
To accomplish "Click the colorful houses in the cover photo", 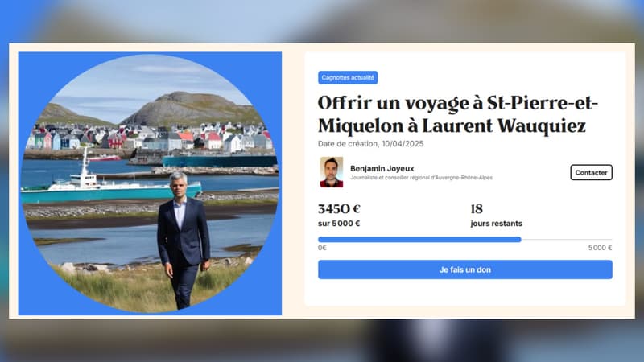I will 150,138.
